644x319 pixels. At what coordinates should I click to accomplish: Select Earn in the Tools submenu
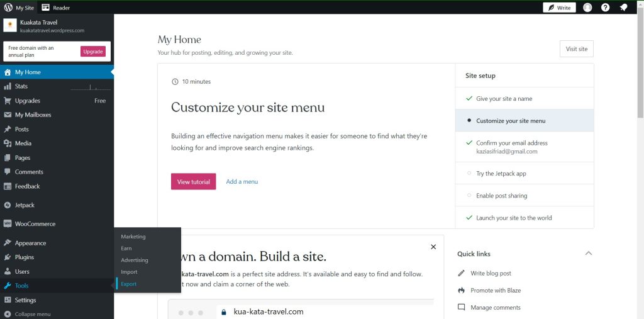tap(126, 249)
